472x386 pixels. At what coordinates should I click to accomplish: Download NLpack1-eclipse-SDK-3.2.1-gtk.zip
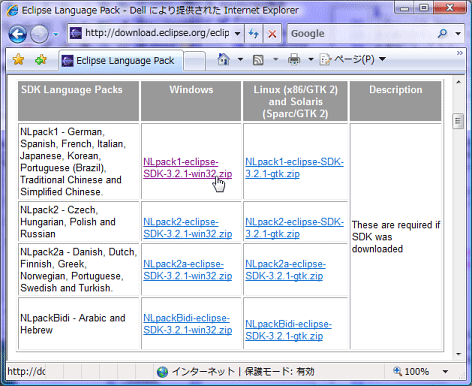(294, 168)
